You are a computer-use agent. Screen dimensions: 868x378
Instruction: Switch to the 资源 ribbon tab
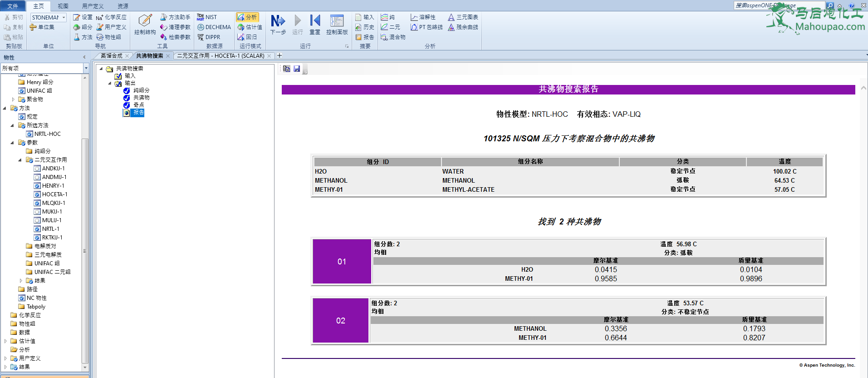pos(123,6)
